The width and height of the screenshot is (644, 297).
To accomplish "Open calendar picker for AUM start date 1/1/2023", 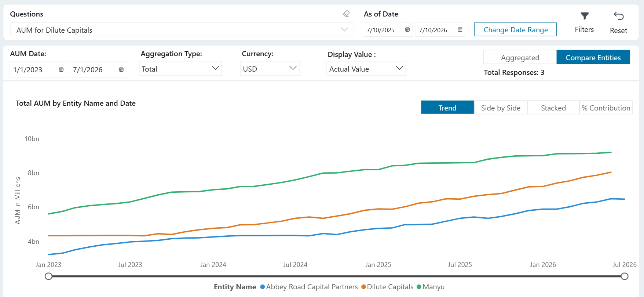I will 61,70.
